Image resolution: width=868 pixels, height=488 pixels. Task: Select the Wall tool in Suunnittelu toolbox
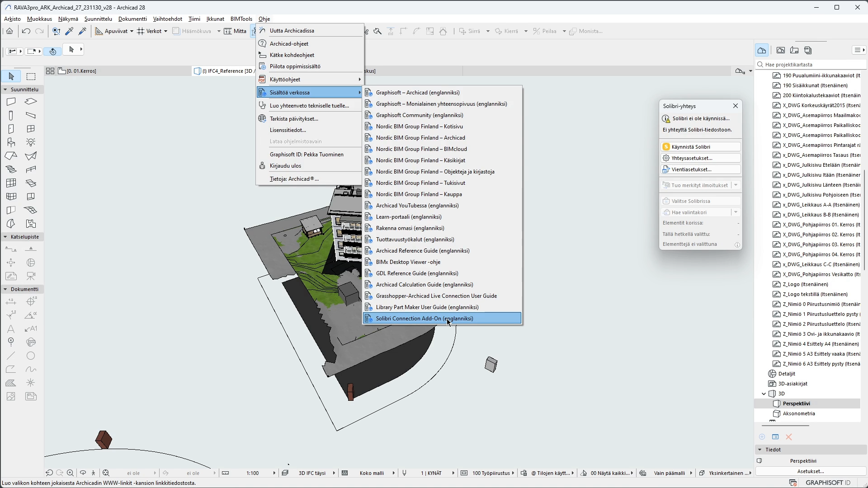click(x=11, y=102)
